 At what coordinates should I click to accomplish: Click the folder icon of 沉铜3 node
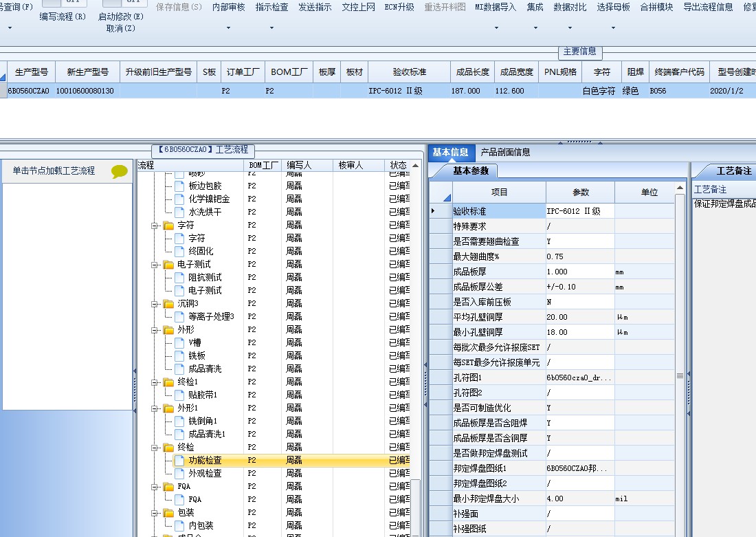[168, 303]
